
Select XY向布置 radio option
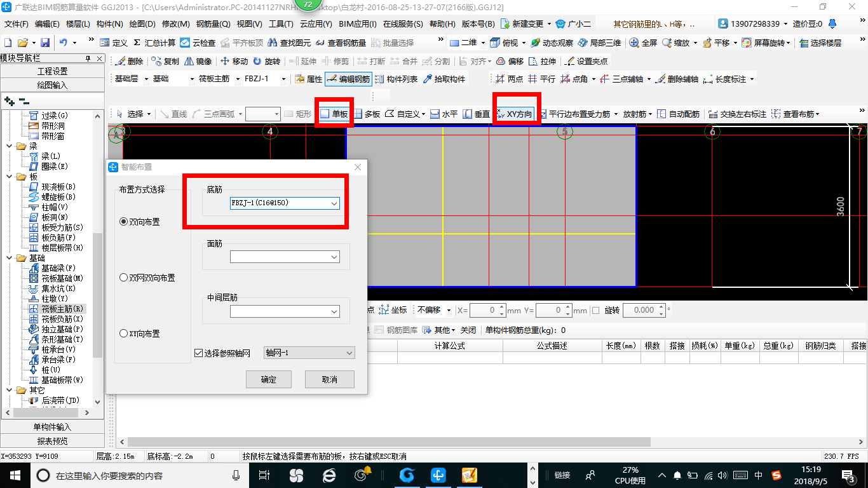pos(139,334)
